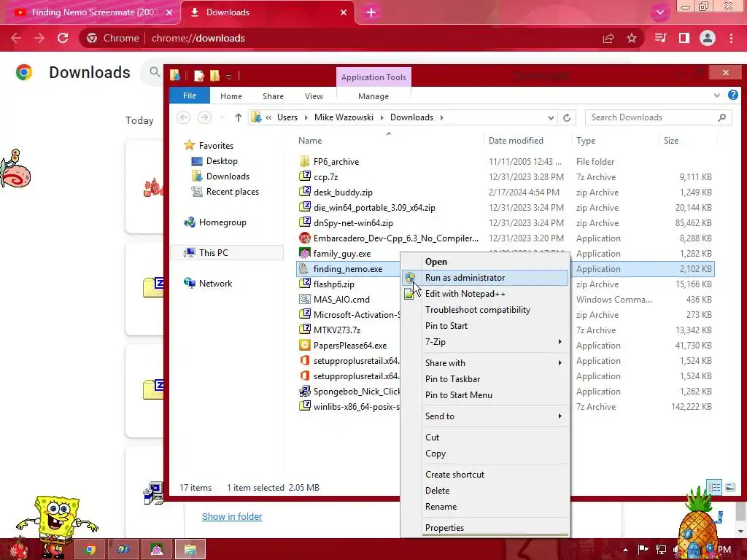Choose Pin to Start Menu entry

pos(485,395)
